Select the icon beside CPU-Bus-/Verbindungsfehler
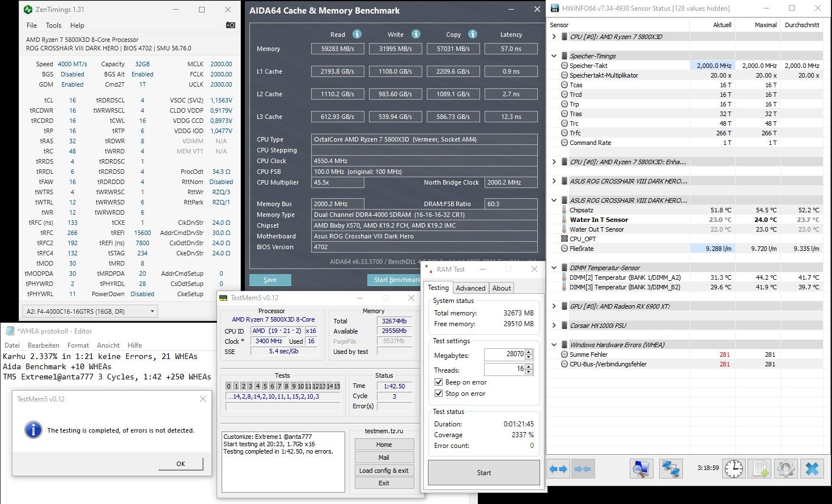Image resolution: width=832 pixels, height=504 pixels. (x=564, y=364)
